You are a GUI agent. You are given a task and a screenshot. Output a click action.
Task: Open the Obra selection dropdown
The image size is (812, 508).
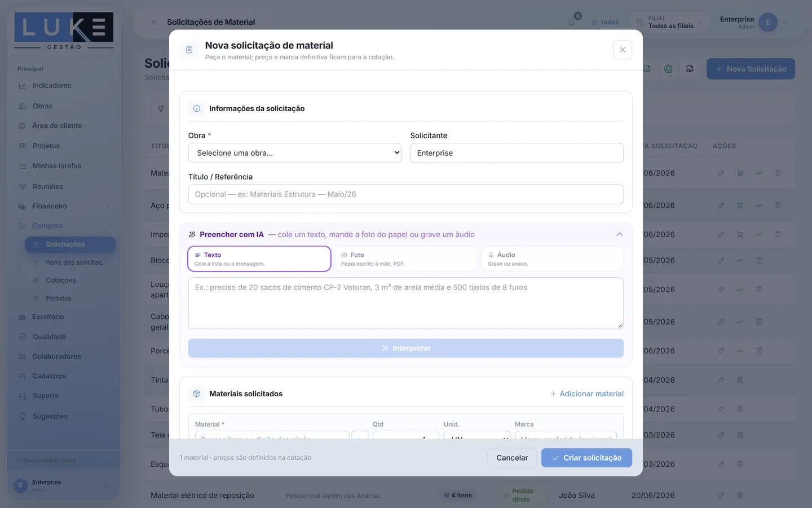[295, 153]
